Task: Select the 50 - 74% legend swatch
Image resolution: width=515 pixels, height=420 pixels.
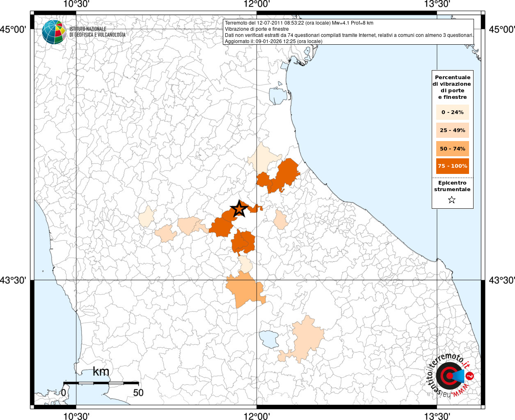Action: point(452,148)
